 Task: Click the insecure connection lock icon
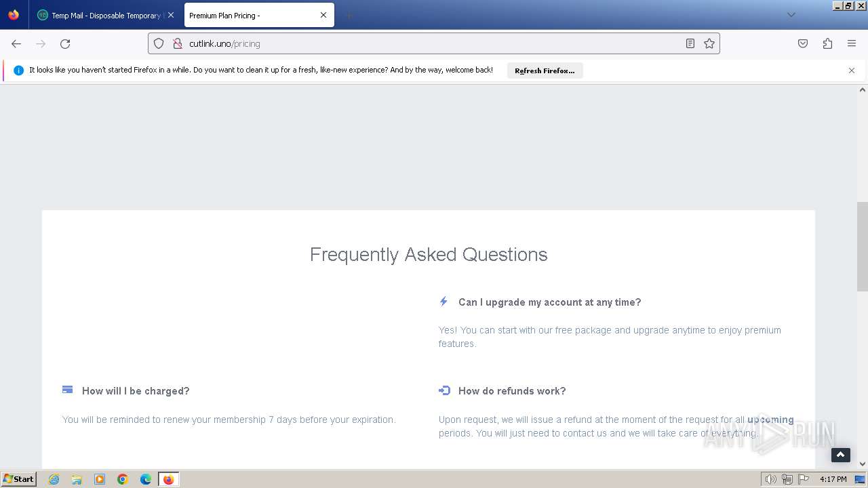point(177,43)
